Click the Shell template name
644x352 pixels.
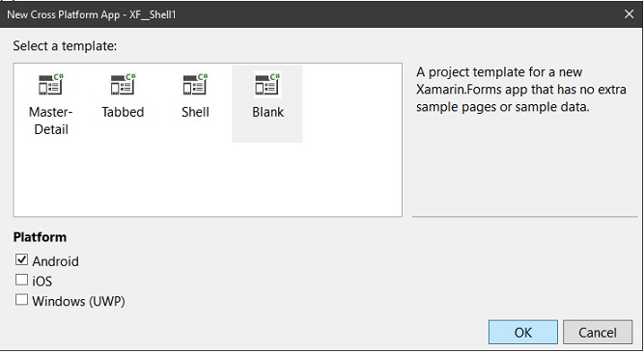point(195,112)
